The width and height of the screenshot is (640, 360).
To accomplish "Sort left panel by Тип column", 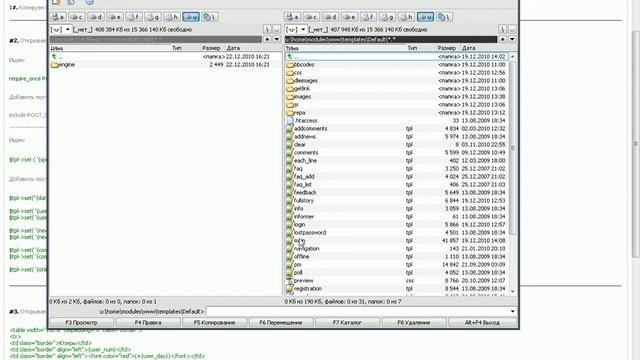I will click(177, 48).
